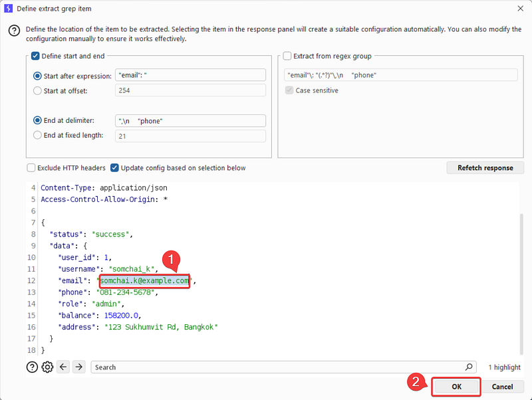The width and height of the screenshot is (532, 400).
Task: Click the "address" key on line 16
Action: 76,327
